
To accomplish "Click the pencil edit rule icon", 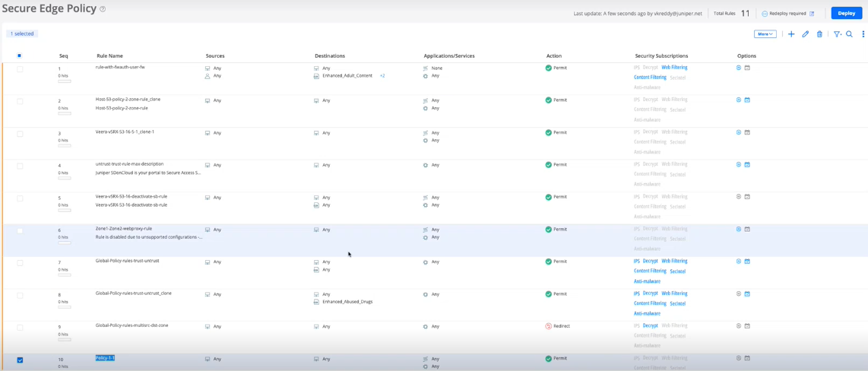I will coord(805,34).
